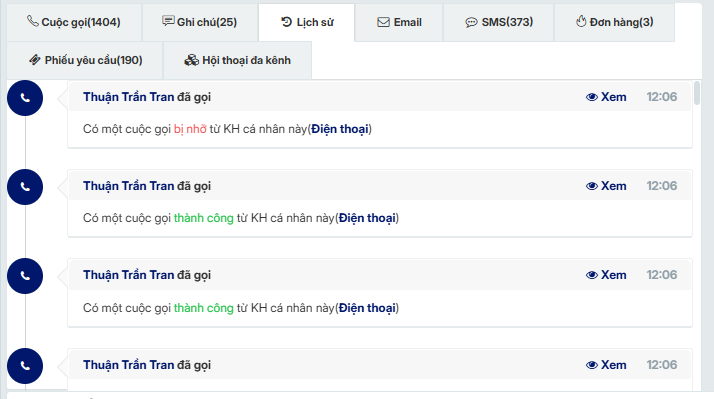
Task: Click eye icon beside first Xem
Action: pos(592,97)
